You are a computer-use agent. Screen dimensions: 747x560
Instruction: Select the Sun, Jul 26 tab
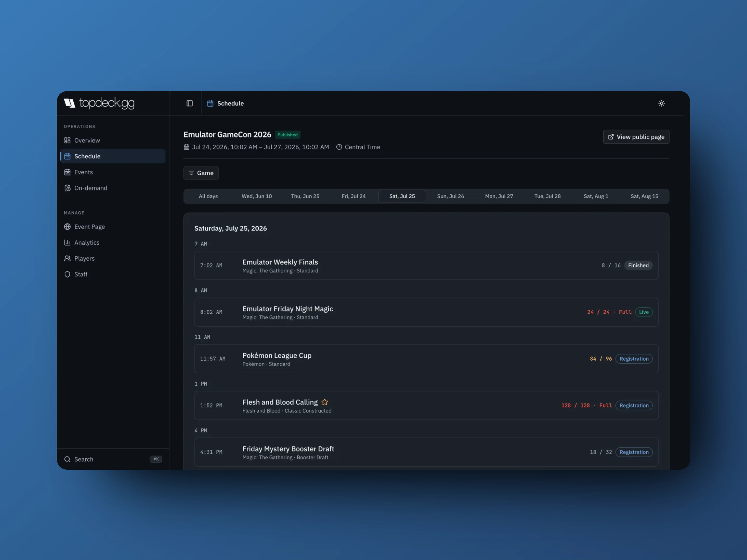(451, 196)
